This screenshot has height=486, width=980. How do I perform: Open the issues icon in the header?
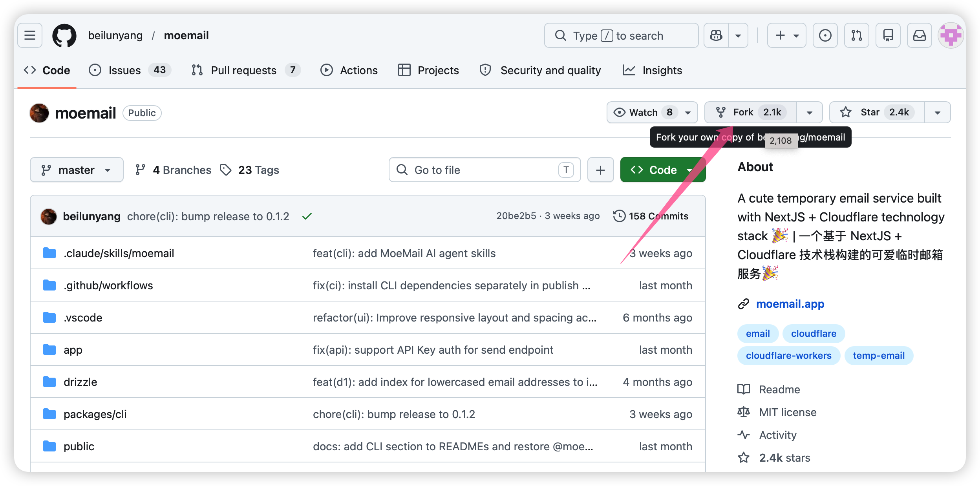825,35
